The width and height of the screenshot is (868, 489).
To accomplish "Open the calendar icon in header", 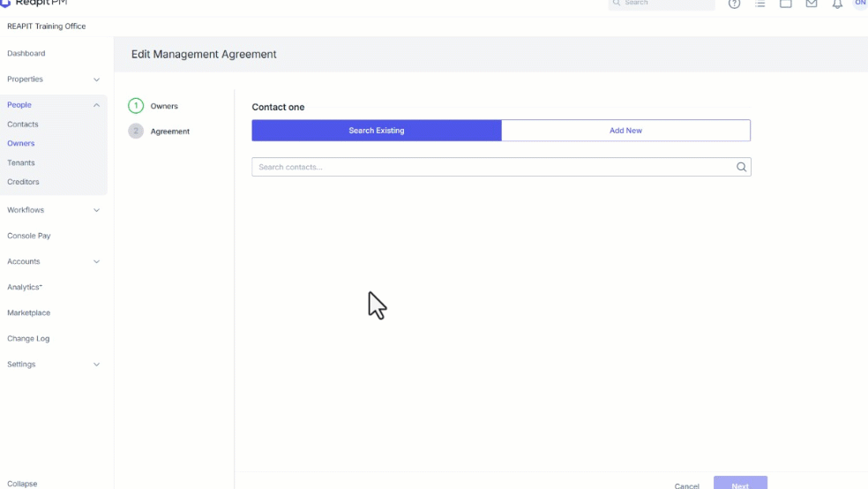I will [785, 4].
